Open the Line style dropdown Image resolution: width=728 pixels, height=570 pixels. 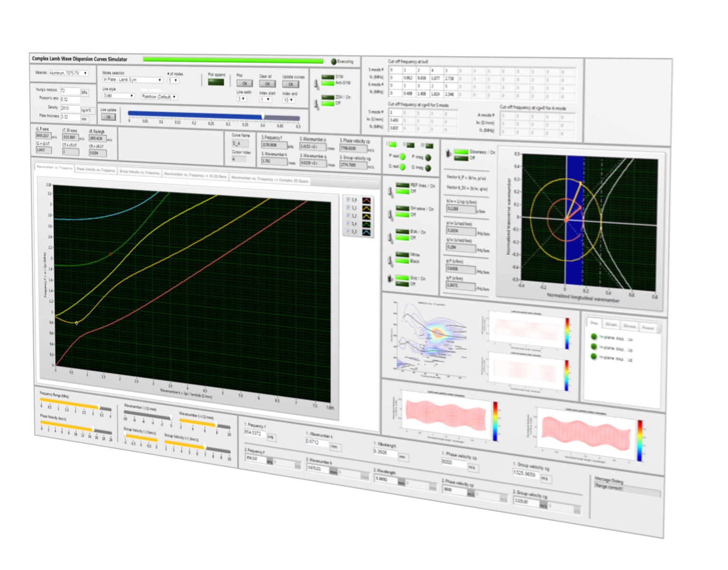119,95
